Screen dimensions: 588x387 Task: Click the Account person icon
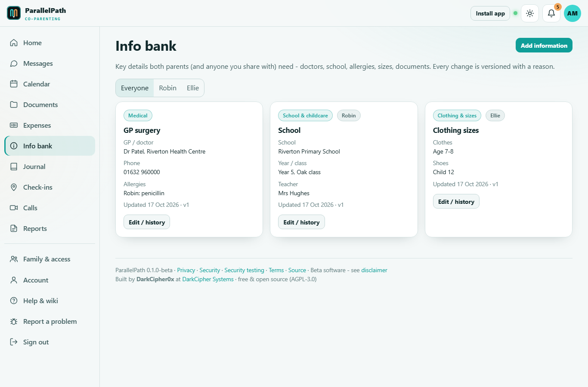(x=14, y=280)
